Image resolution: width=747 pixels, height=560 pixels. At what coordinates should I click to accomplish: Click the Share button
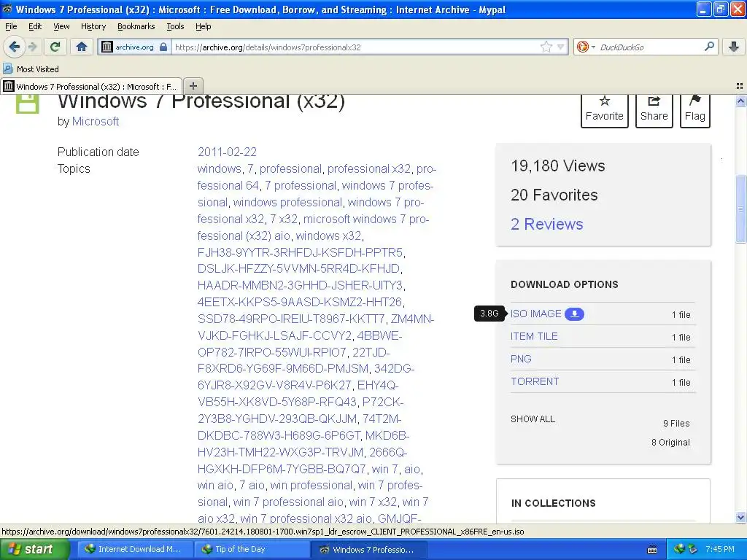654,110
